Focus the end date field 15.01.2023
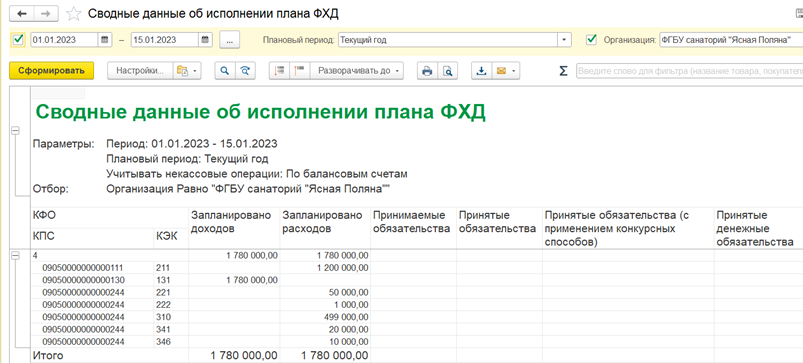This screenshot has width=803, height=363. [165, 39]
